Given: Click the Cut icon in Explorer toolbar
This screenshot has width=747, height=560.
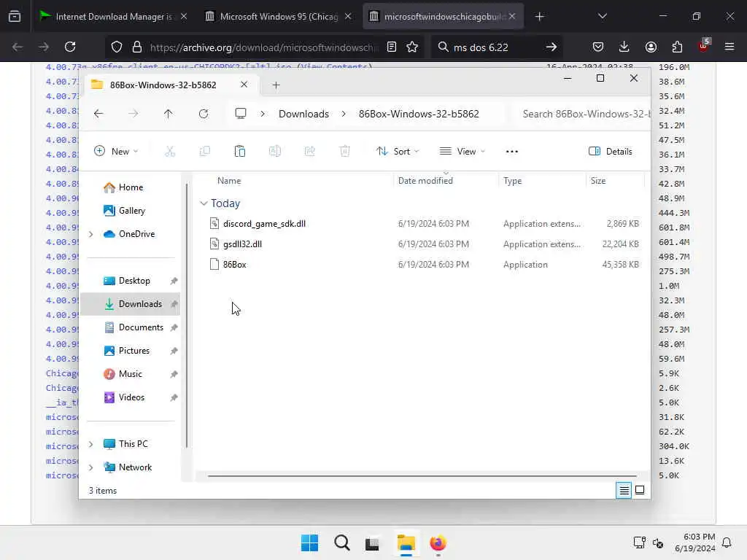Looking at the screenshot, I should 169,152.
